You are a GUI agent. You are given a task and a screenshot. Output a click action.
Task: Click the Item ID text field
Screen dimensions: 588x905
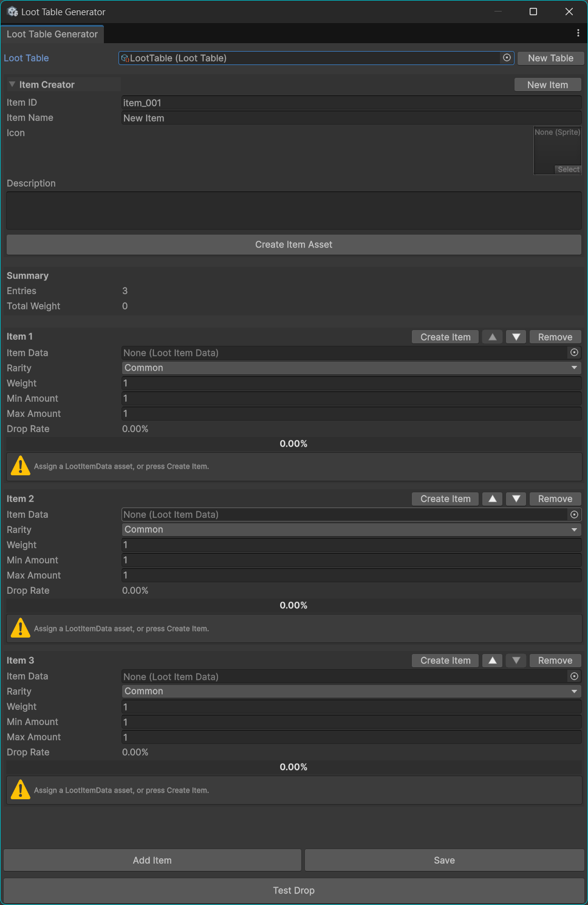351,103
